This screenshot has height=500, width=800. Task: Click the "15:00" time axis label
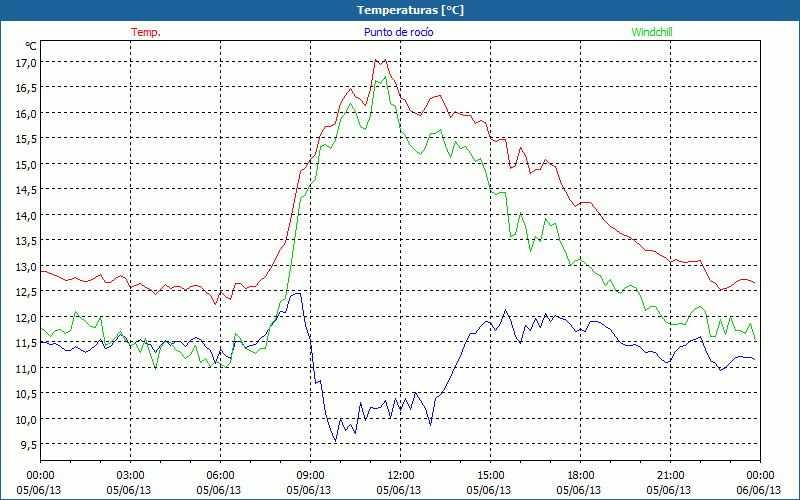490,476
